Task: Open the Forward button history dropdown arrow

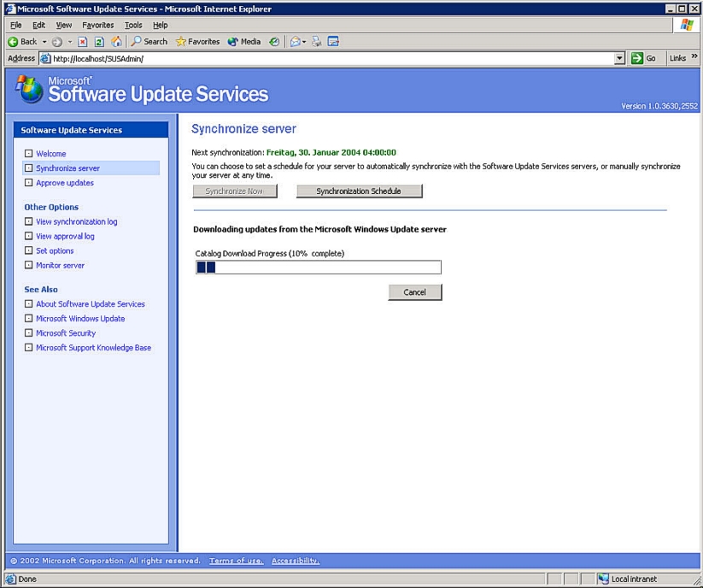Action: pyautogui.click(x=70, y=42)
